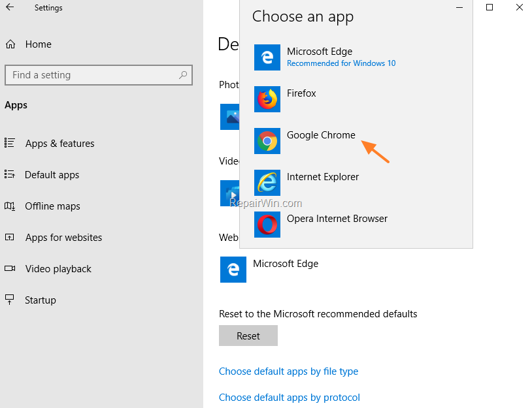
Task: Switch to Default apps section
Action: click(52, 175)
